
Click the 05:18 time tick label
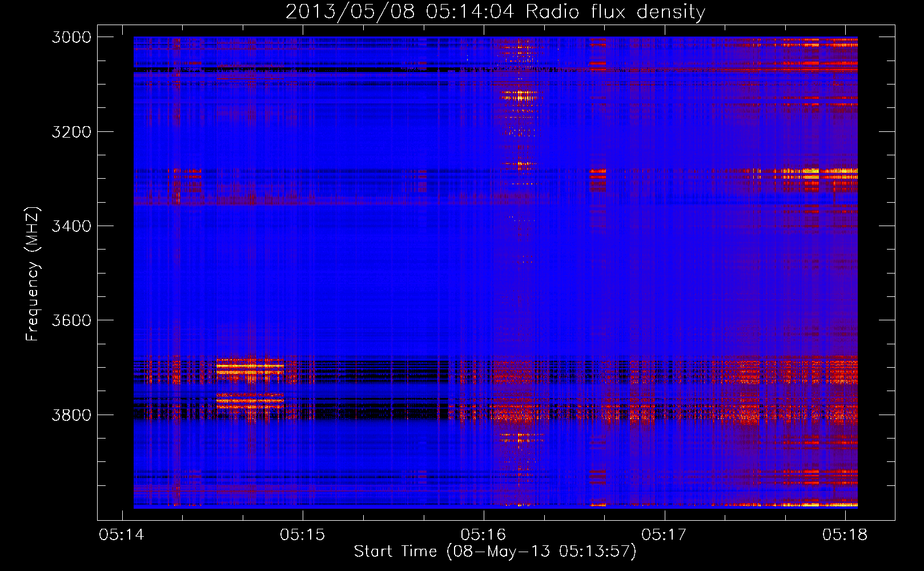(x=845, y=534)
